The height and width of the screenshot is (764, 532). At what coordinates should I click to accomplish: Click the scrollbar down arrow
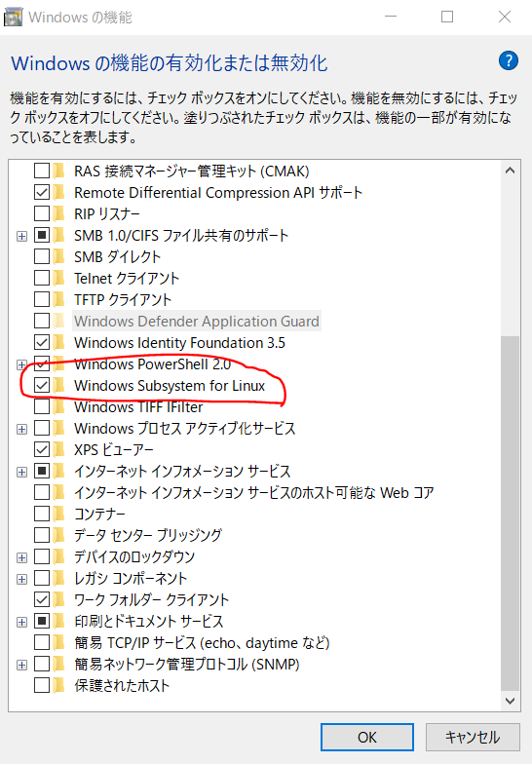pyautogui.click(x=511, y=701)
